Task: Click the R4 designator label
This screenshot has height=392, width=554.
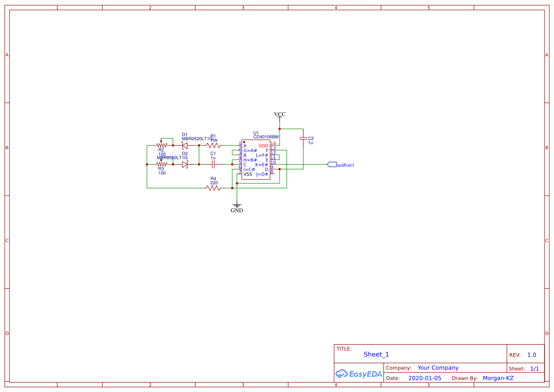Action: pyautogui.click(x=213, y=178)
